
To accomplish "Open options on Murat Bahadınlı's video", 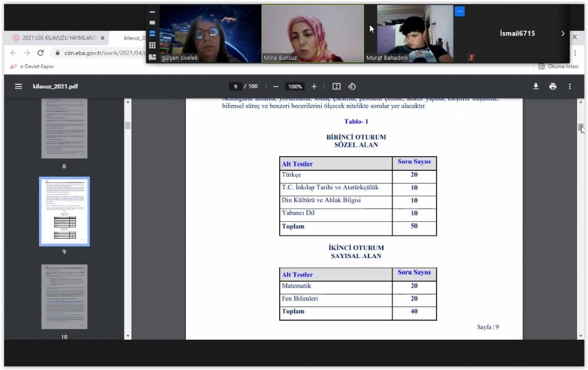I will click(459, 11).
